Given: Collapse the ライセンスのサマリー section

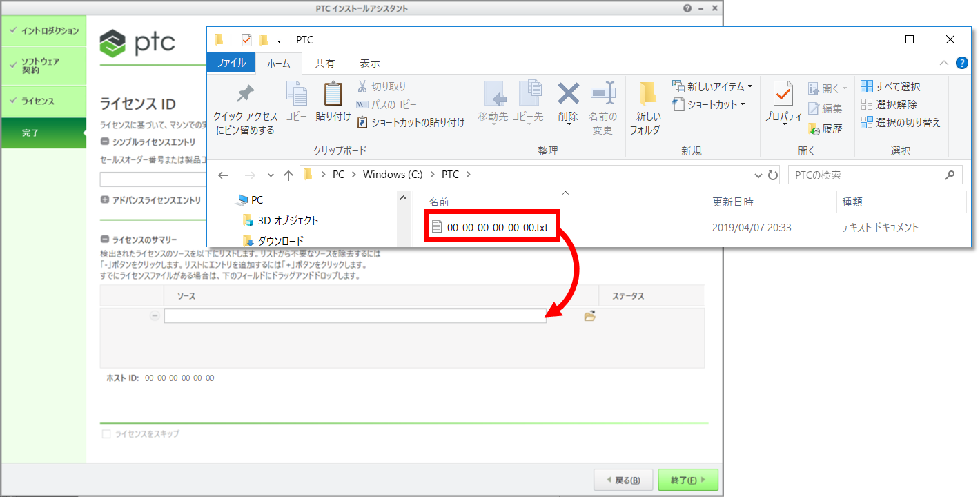Looking at the screenshot, I should coord(105,240).
